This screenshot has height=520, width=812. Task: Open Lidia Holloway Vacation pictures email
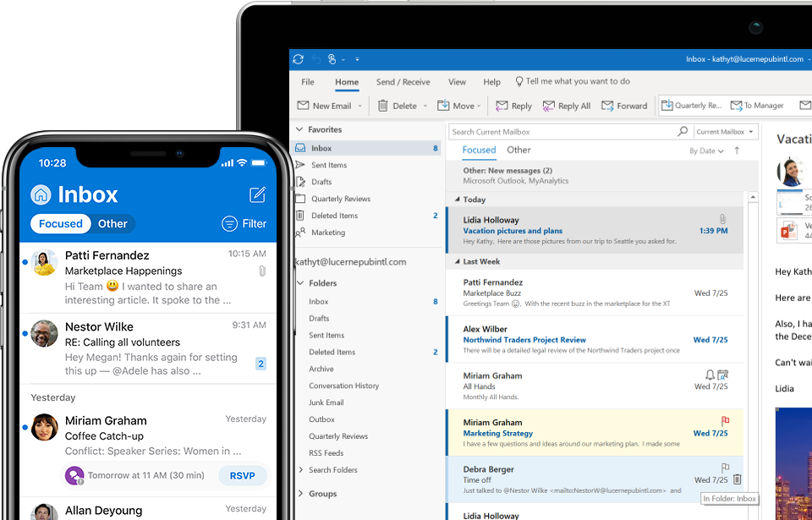(595, 230)
